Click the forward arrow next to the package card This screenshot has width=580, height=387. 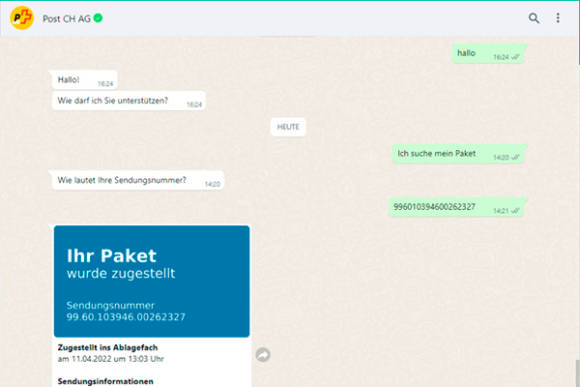point(263,355)
